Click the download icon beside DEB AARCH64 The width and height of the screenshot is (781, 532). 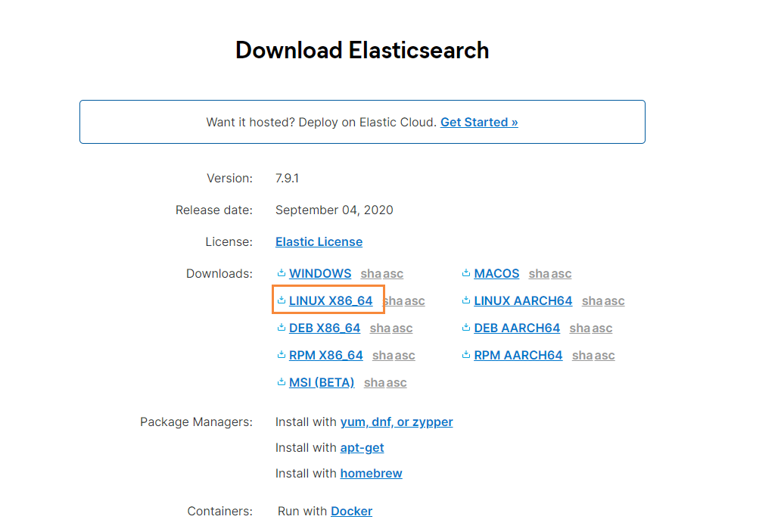[467, 328]
